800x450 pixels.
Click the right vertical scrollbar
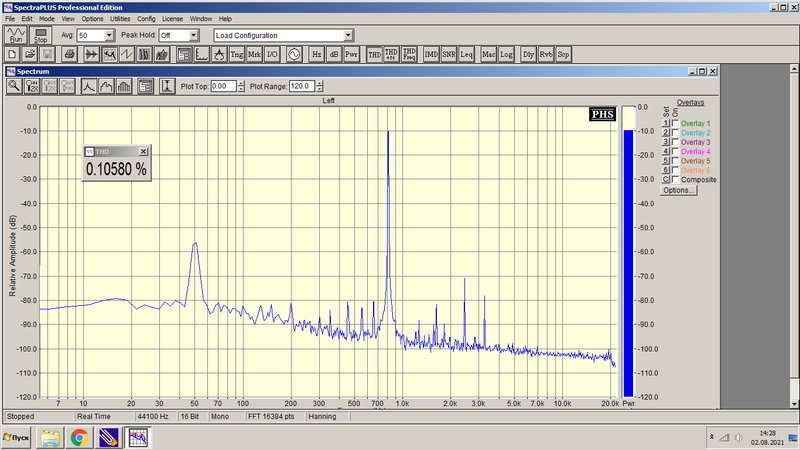(x=794, y=236)
